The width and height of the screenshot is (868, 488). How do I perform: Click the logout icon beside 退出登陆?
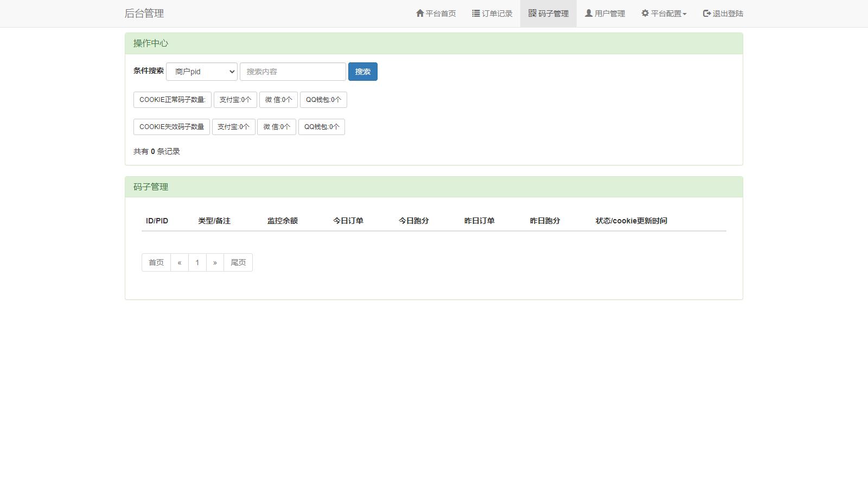(x=707, y=13)
